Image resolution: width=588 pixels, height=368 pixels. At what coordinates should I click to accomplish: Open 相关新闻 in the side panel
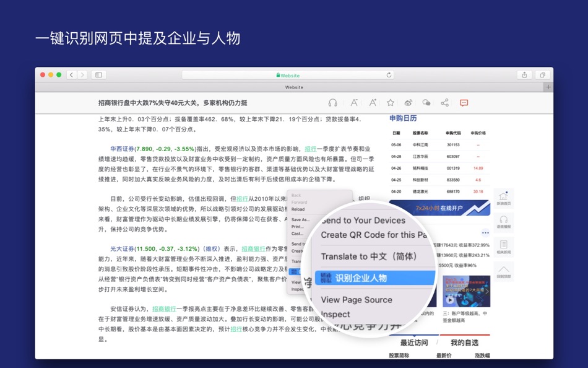(504, 247)
